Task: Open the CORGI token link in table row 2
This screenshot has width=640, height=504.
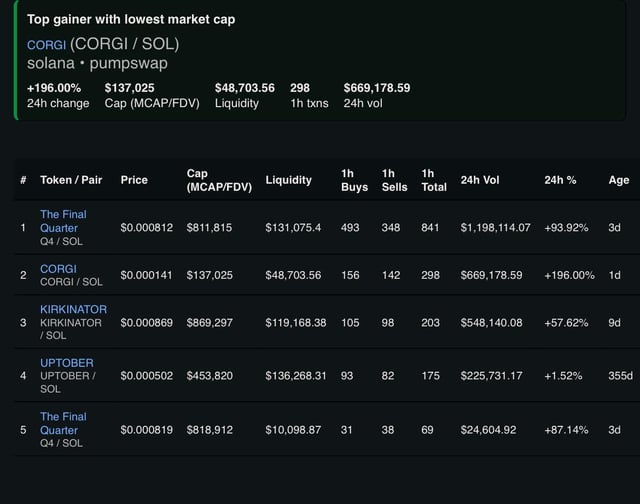Action: 58,268
